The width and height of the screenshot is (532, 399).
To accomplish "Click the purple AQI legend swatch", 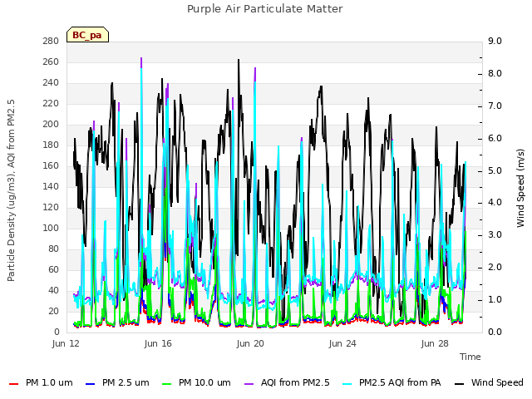I will pyautogui.click(x=249, y=384).
